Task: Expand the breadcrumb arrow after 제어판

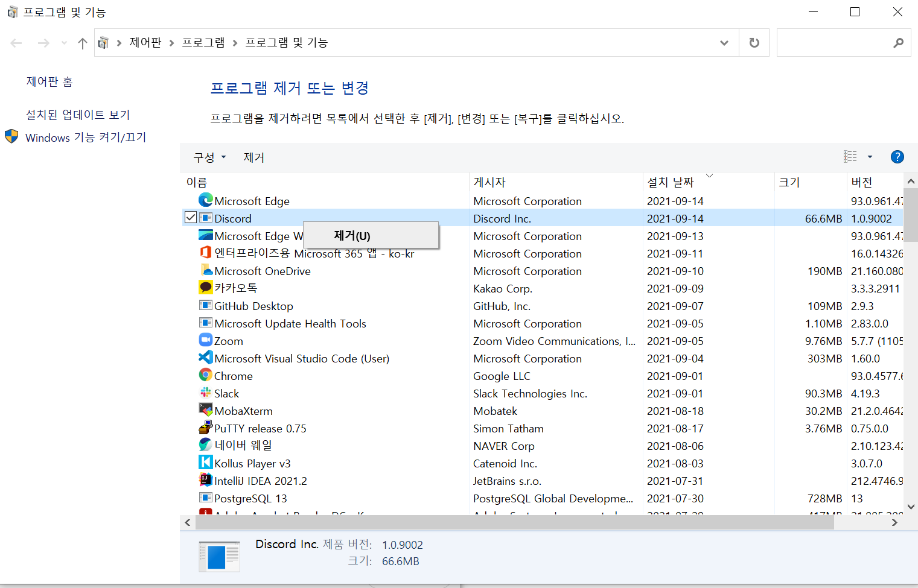Action: [x=171, y=43]
